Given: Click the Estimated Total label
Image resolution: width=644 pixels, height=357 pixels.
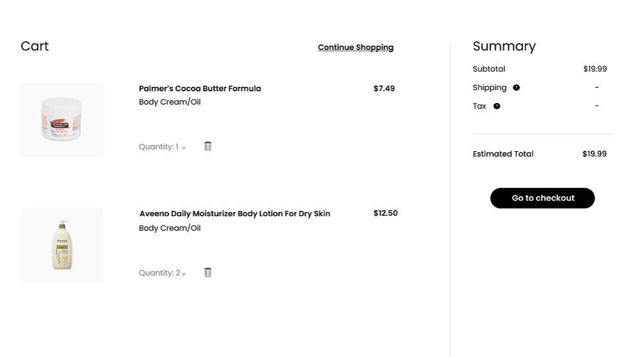Looking at the screenshot, I should tap(502, 154).
